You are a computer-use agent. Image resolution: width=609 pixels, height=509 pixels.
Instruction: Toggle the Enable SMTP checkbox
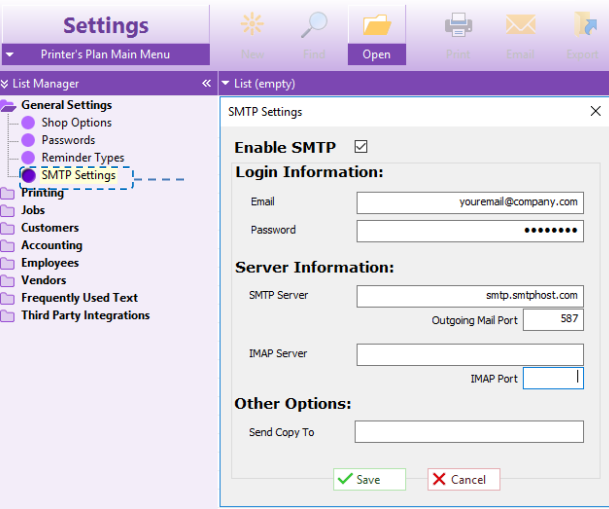click(x=361, y=147)
